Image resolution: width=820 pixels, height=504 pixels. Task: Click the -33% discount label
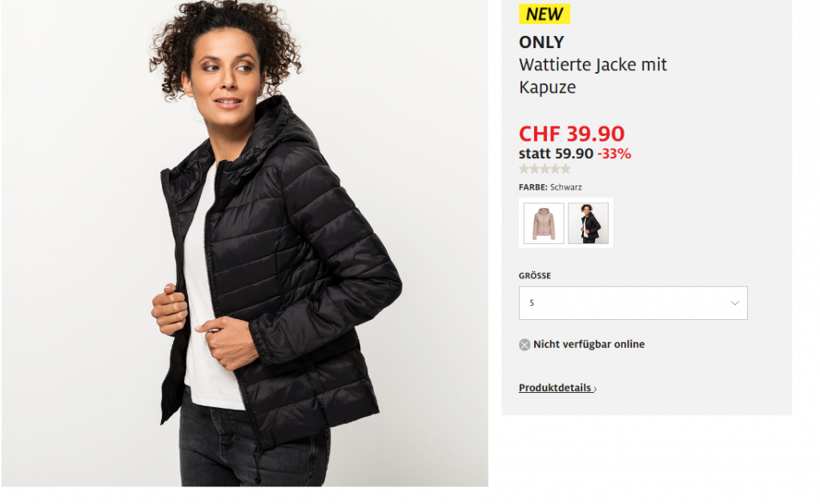(614, 154)
